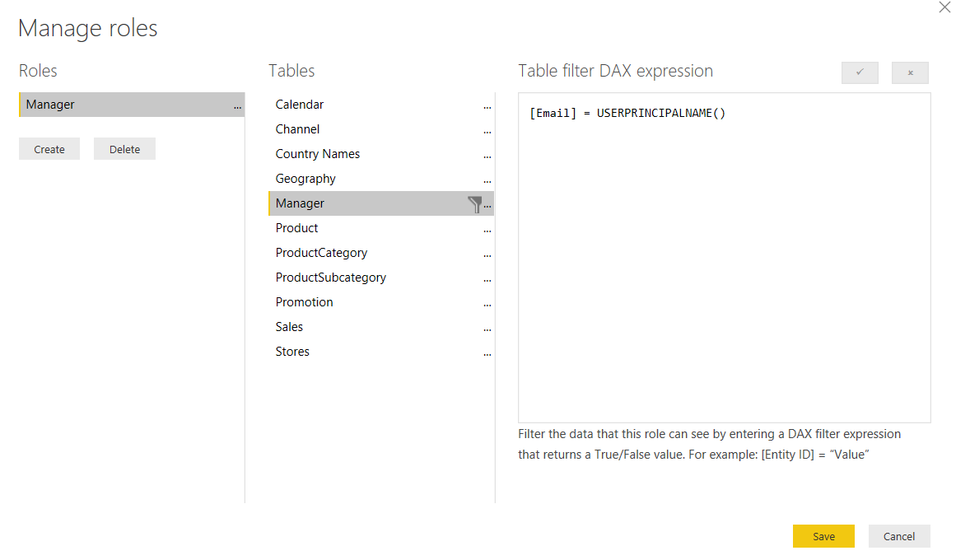Save the role configuration

823,536
